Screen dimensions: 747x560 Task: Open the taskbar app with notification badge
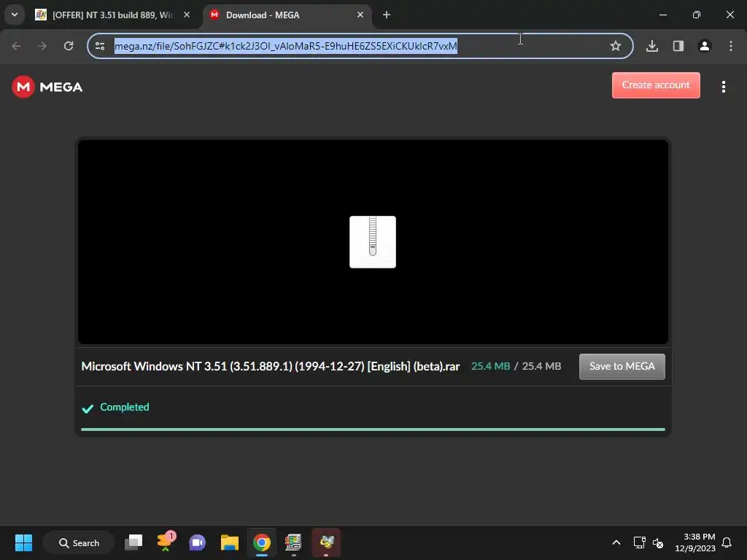pyautogui.click(x=166, y=542)
